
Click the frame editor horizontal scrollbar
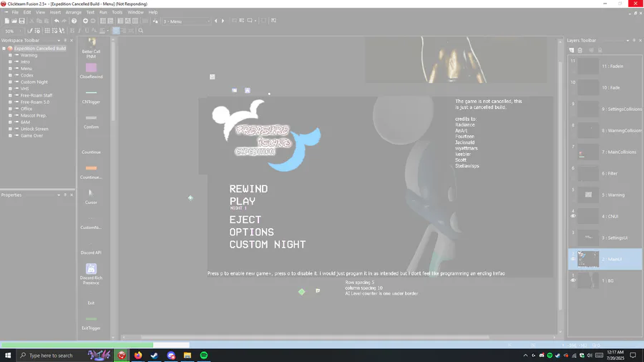tap(315, 338)
